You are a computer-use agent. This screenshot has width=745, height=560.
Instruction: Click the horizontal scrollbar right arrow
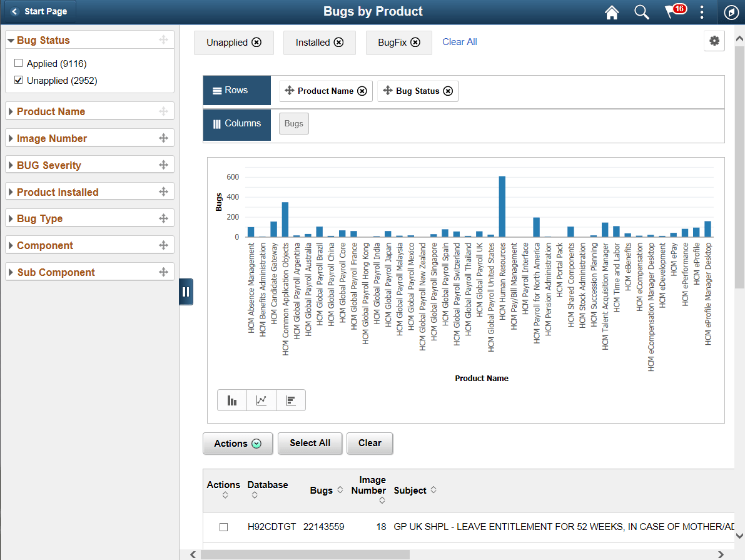click(x=721, y=555)
